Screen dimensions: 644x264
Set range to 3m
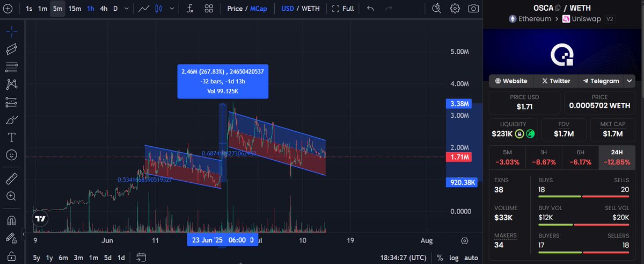[x=78, y=257]
